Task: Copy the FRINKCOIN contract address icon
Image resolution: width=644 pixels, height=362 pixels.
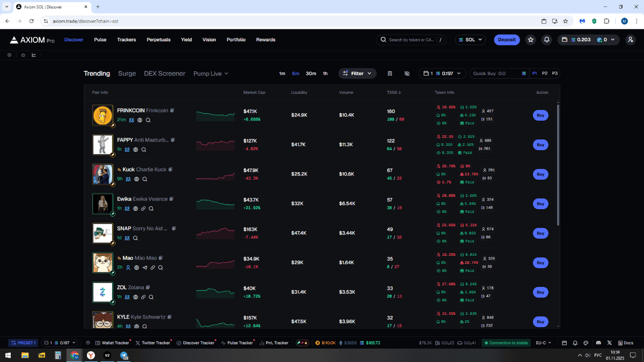Action: [x=172, y=110]
